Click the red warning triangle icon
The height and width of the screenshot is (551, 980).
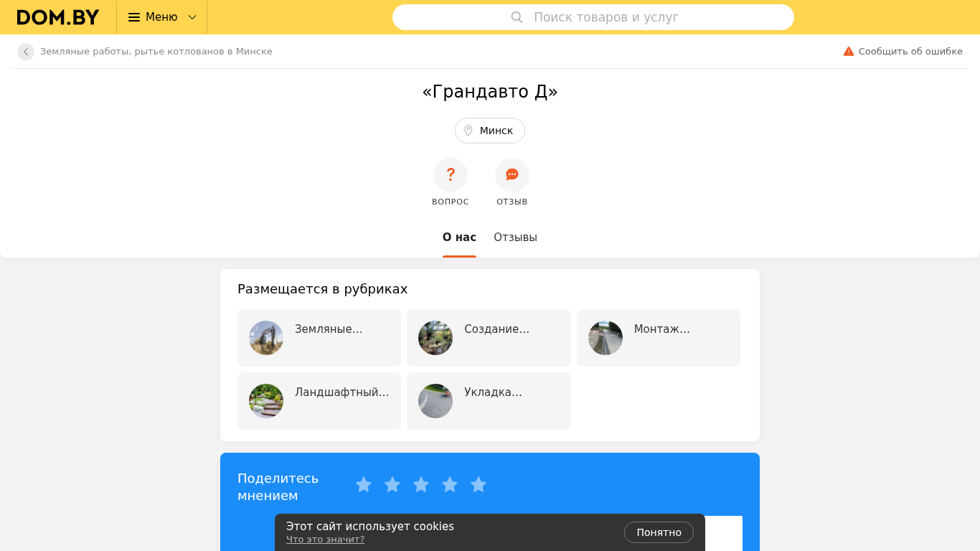(849, 52)
